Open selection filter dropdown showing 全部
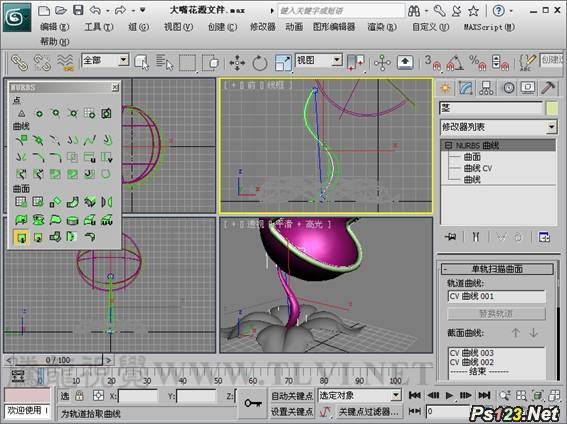This screenshot has width=567, height=424. [x=105, y=60]
